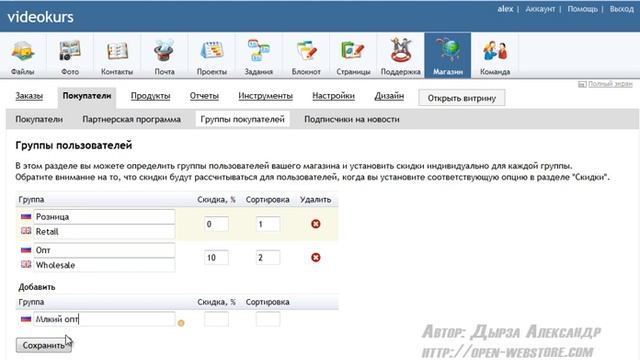Click the Выход logout link
The width and height of the screenshot is (640, 360).
622,9
